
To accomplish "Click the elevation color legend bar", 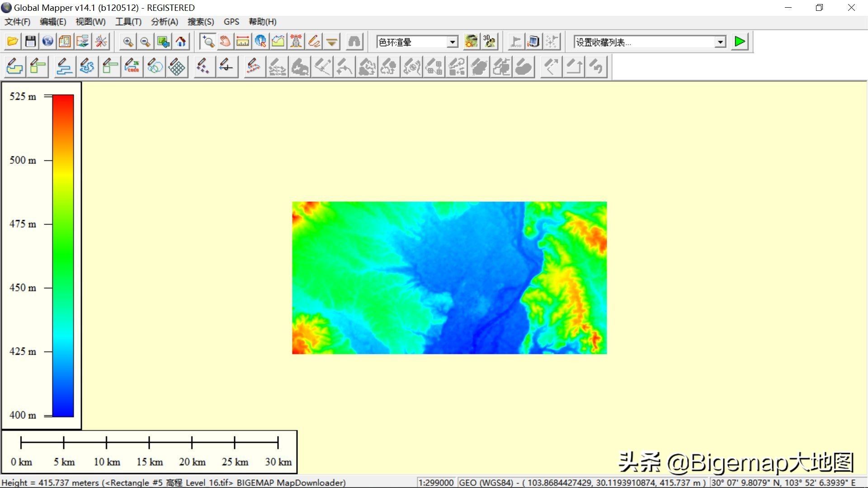I will coord(63,255).
